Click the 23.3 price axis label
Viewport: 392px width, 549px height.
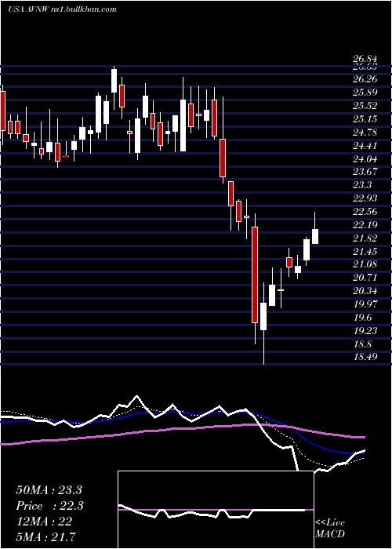pyautogui.click(x=362, y=185)
